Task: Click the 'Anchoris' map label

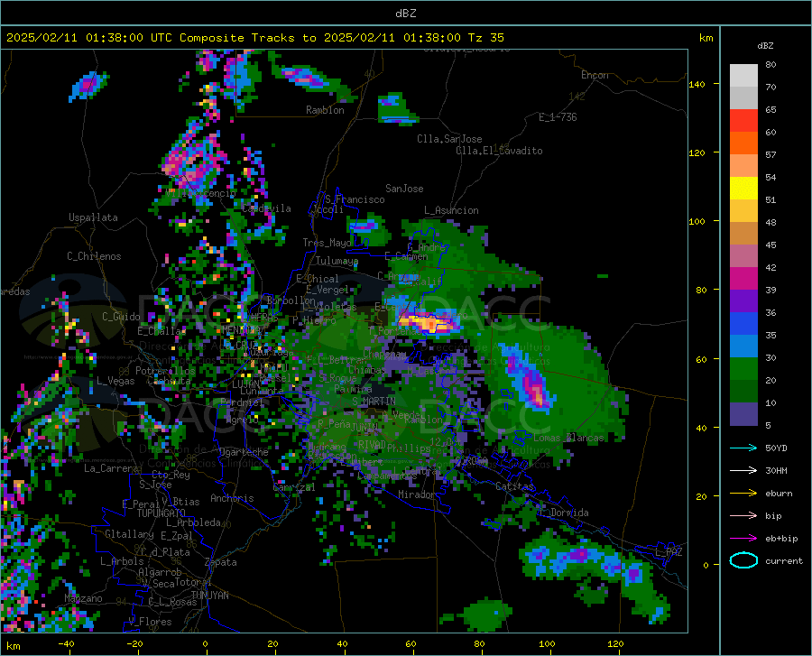Action: pyautogui.click(x=232, y=498)
